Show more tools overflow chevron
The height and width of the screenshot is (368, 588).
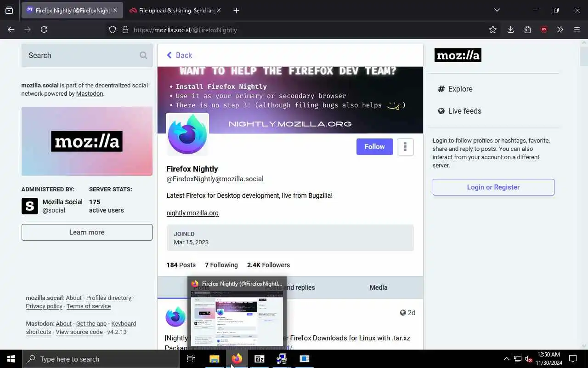560,29
